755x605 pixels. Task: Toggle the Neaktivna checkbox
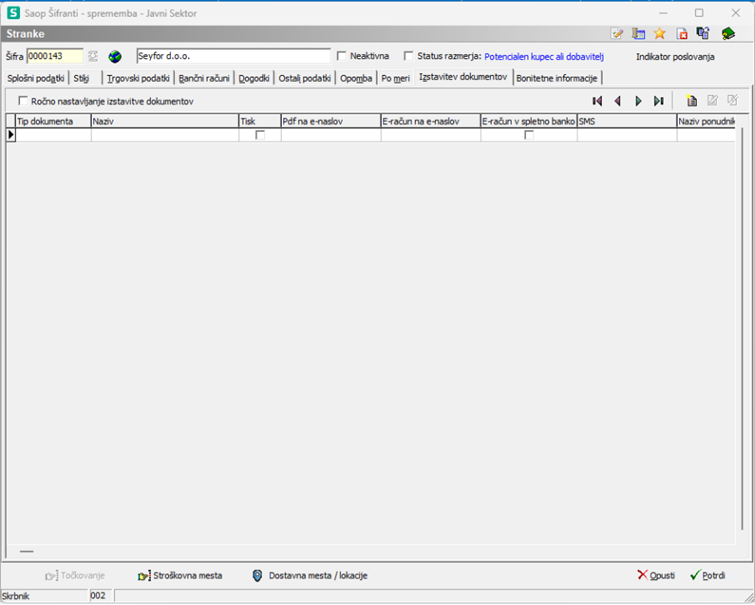click(341, 56)
